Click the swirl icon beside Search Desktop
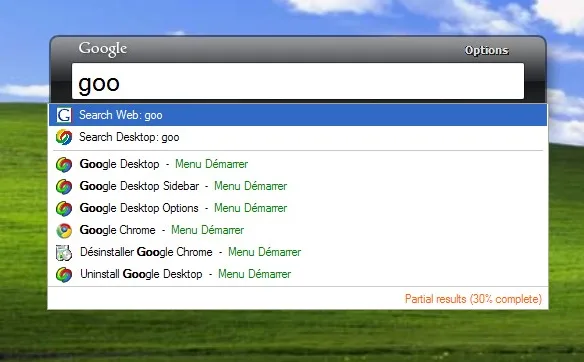The height and width of the screenshot is (362, 584). 64,137
